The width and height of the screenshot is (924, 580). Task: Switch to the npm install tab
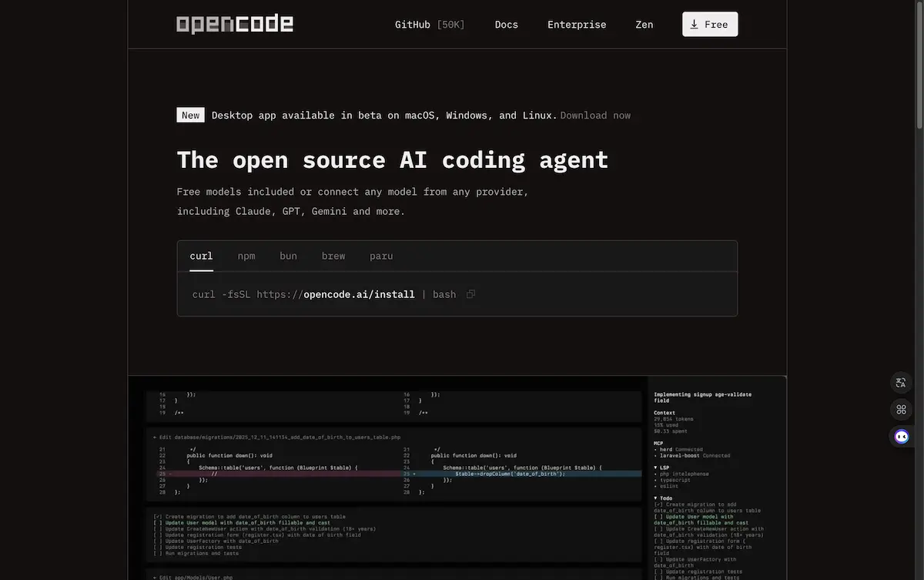tap(246, 256)
